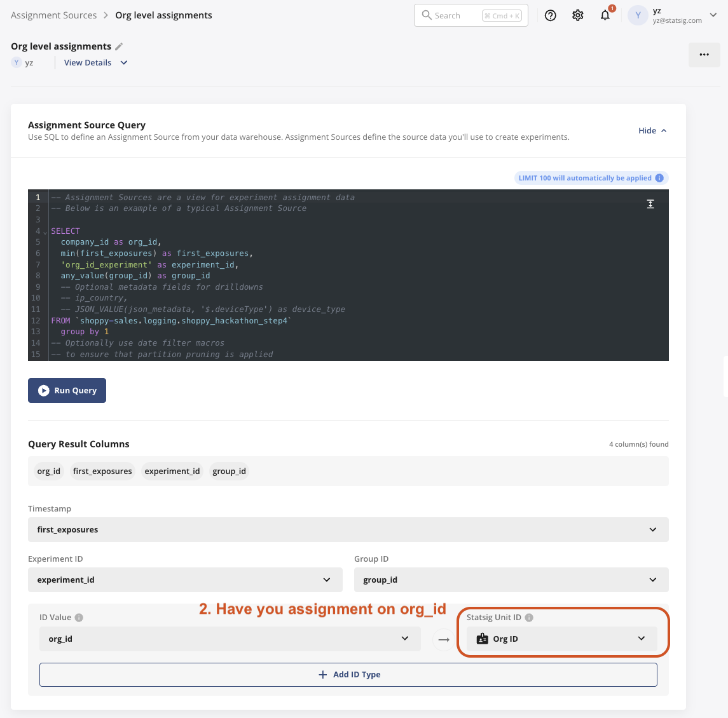Open the Timestamp dropdown showing first_exposures
Screen dimensions: 728x718
coord(348,529)
